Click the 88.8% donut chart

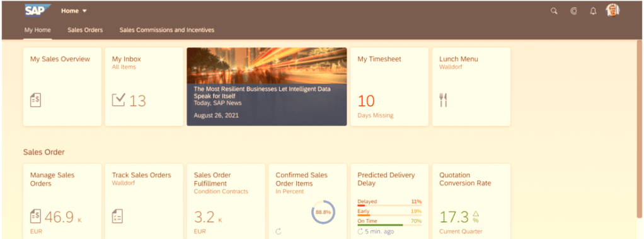point(323,213)
